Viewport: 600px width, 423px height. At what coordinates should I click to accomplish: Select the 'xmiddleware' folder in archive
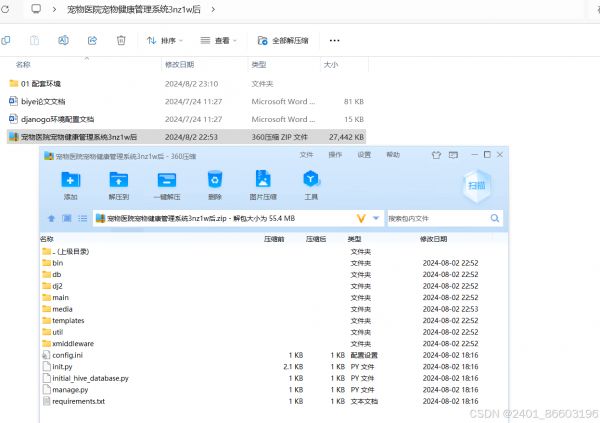(68, 343)
